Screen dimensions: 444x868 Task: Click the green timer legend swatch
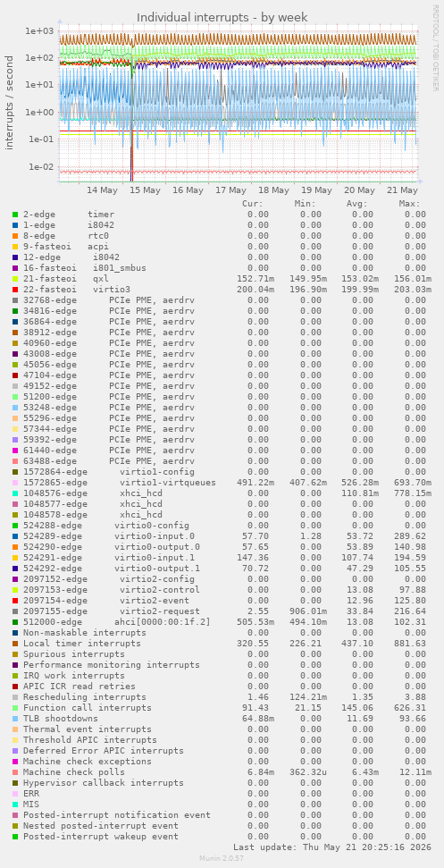pos(15,215)
